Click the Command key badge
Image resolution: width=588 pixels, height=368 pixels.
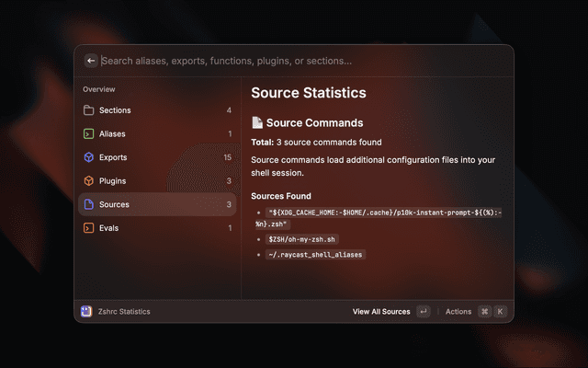pyautogui.click(x=484, y=312)
